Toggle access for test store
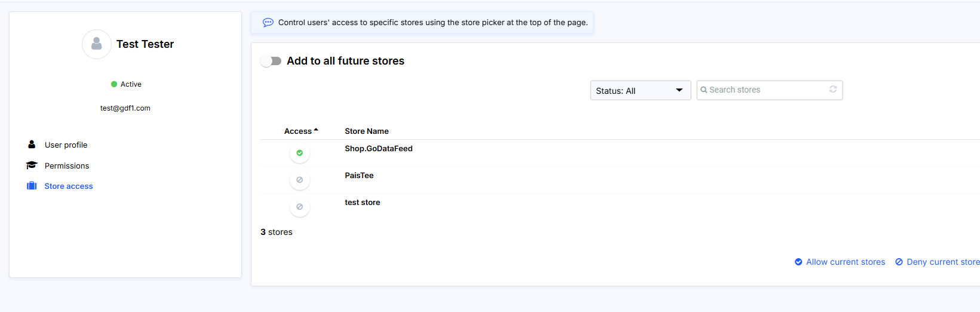 [x=300, y=207]
